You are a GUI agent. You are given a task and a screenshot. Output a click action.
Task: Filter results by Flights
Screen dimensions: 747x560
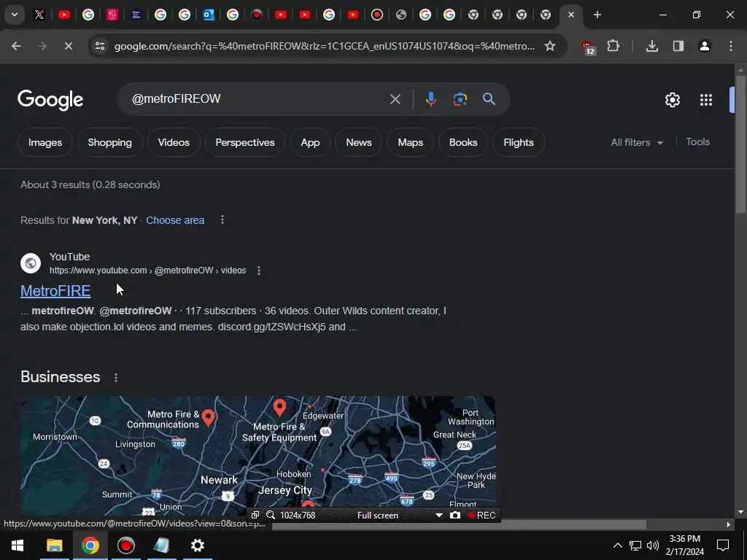click(519, 142)
